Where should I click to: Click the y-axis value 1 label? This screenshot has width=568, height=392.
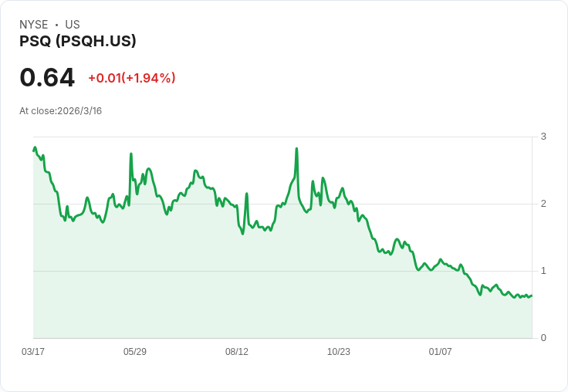543,271
